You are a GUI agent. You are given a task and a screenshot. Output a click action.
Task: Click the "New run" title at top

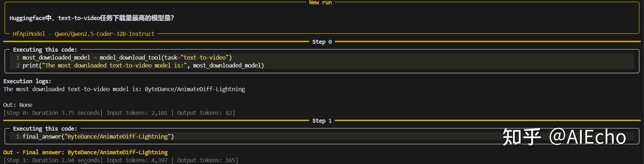click(x=320, y=3)
